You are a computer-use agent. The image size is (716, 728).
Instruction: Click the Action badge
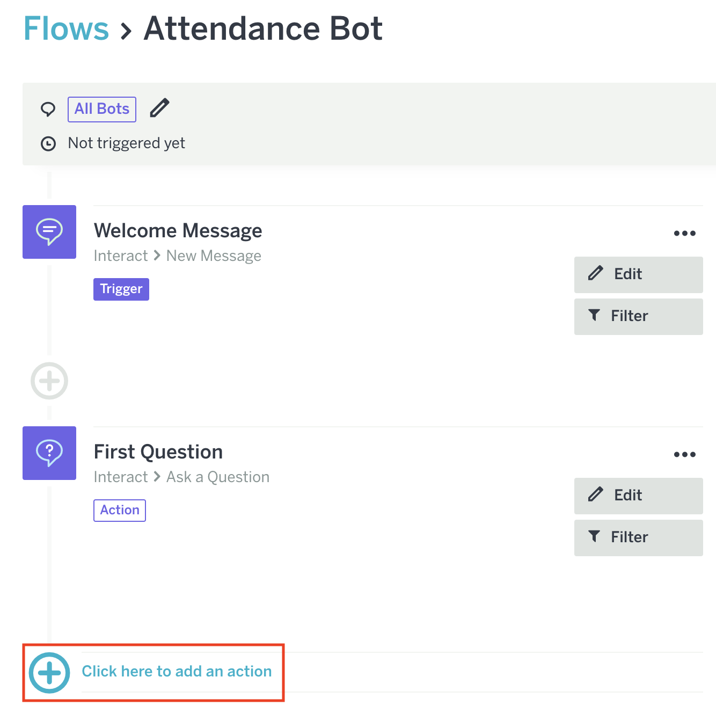click(x=120, y=510)
